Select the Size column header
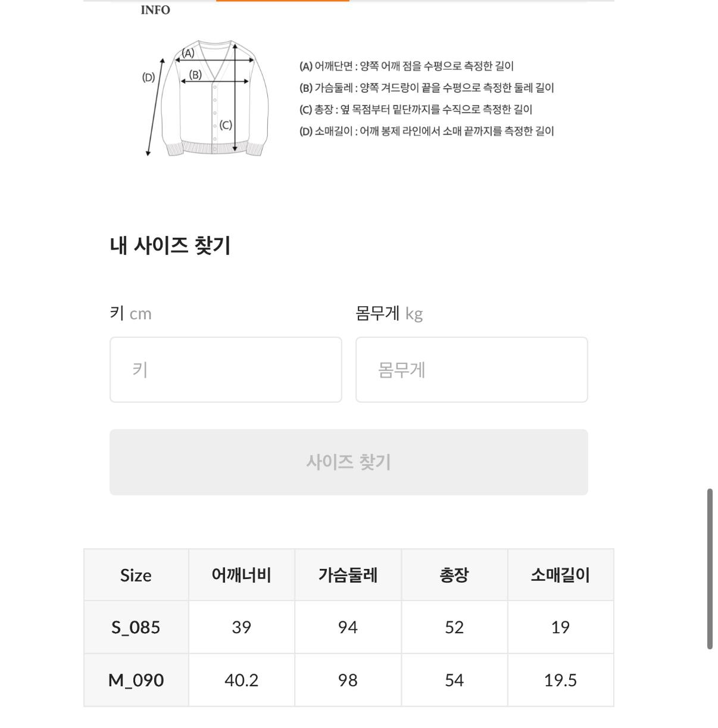 136,575
